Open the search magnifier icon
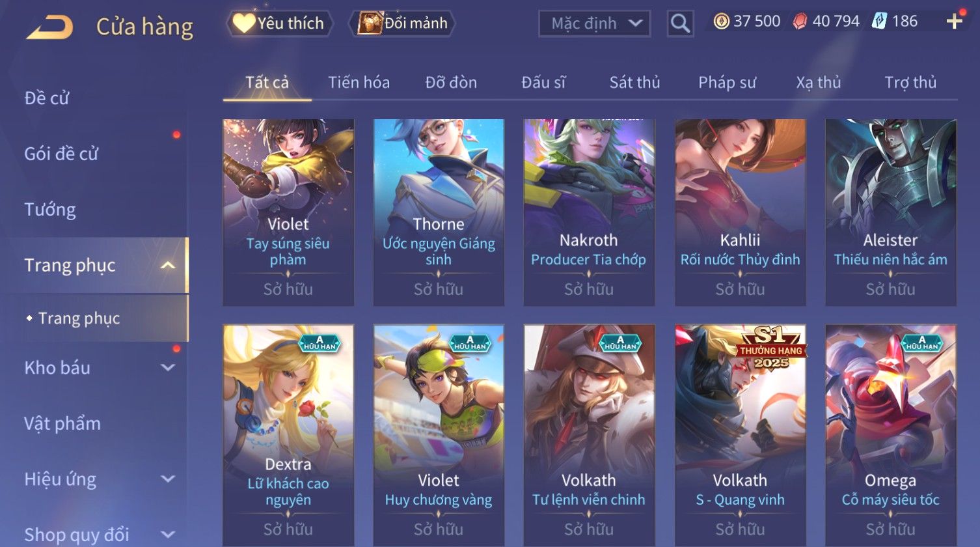980x547 pixels. (680, 23)
